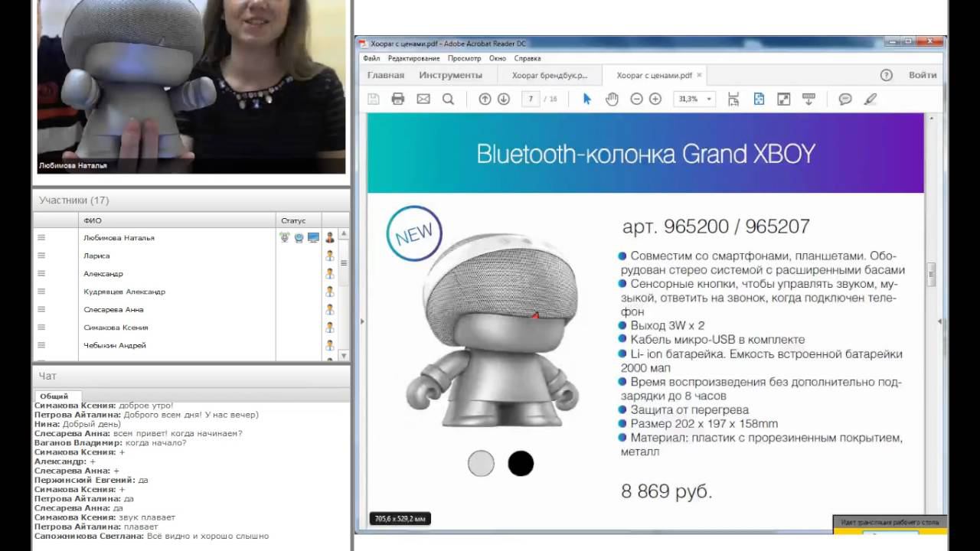Send the file by email envelope icon
980x551 pixels.
click(x=423, y=99)
